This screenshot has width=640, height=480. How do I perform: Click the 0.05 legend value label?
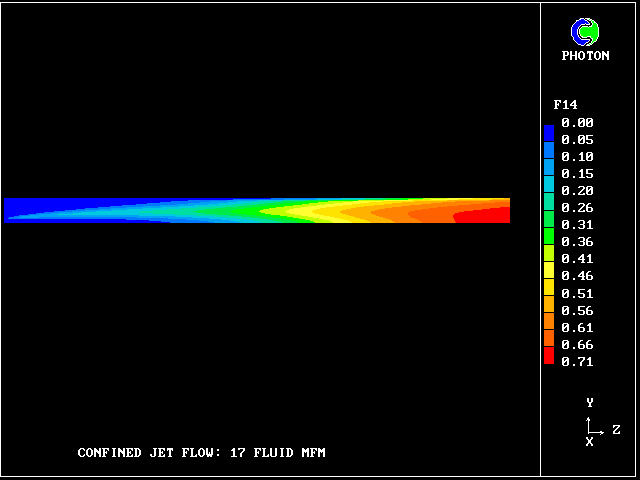[577, 140]
